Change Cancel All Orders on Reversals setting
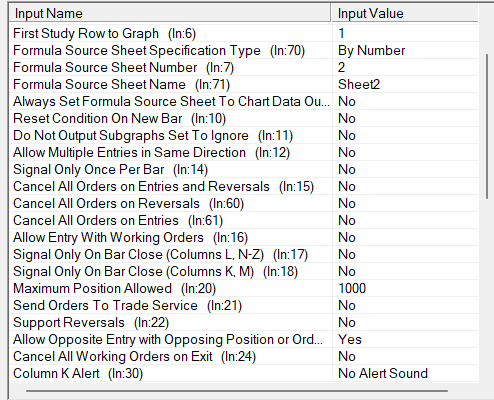The image size is (494, 400). tap(405, 203)
